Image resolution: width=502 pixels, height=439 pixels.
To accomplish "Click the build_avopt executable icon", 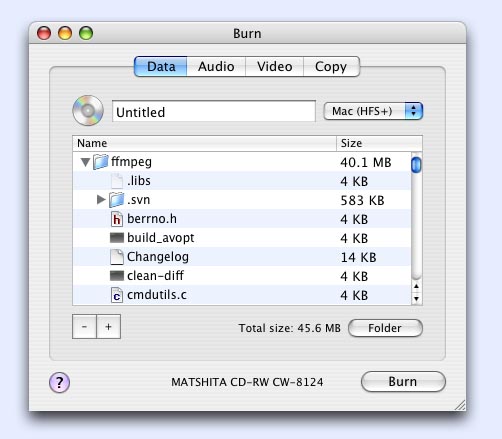I will coord(117,238).
